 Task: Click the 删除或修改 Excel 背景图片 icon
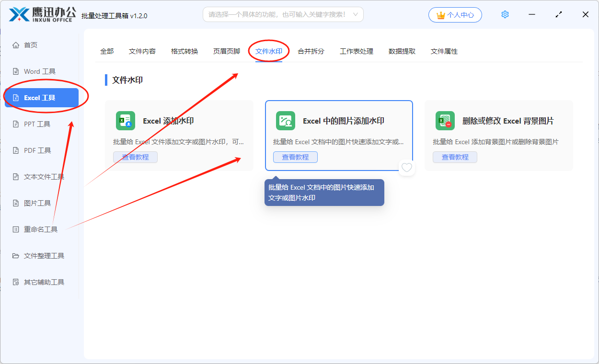(x=445, y=121)
